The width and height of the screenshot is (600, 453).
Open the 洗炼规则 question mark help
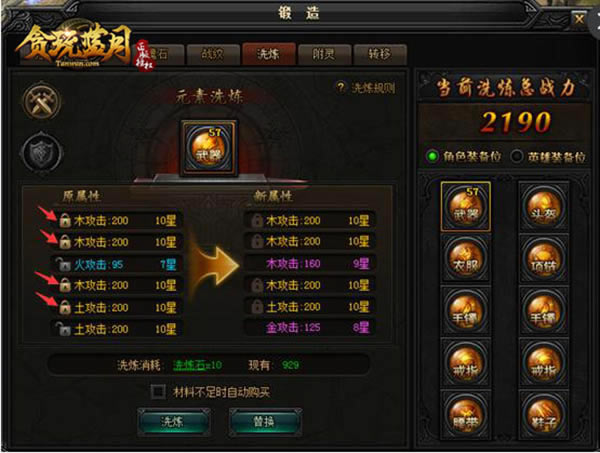(340, 88)
